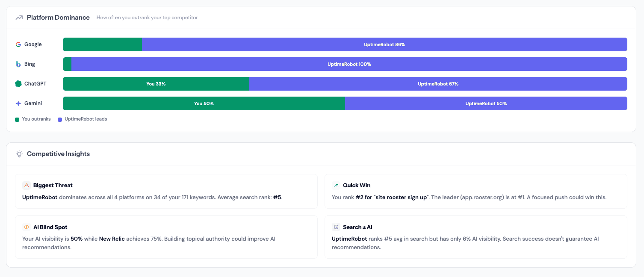Viewport: 644px width, 277px height.
Task: Click the '#5' average search rank value
Action: [277, 197]
